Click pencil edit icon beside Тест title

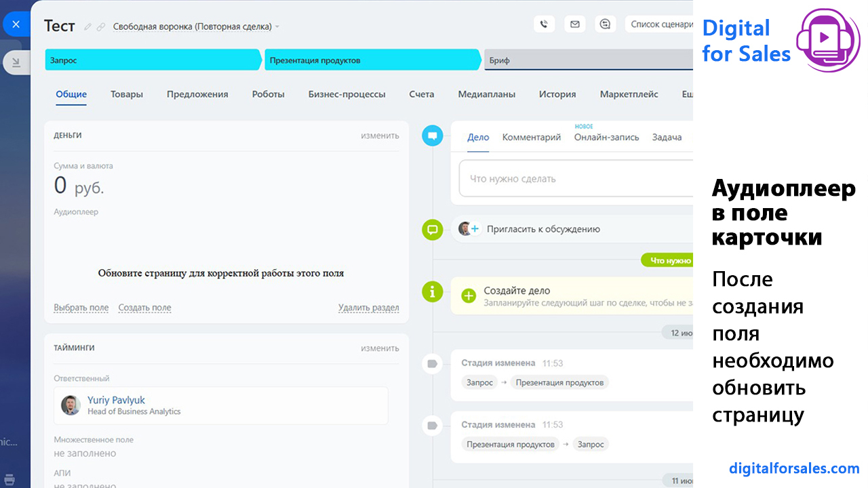(x=87, y=27)
